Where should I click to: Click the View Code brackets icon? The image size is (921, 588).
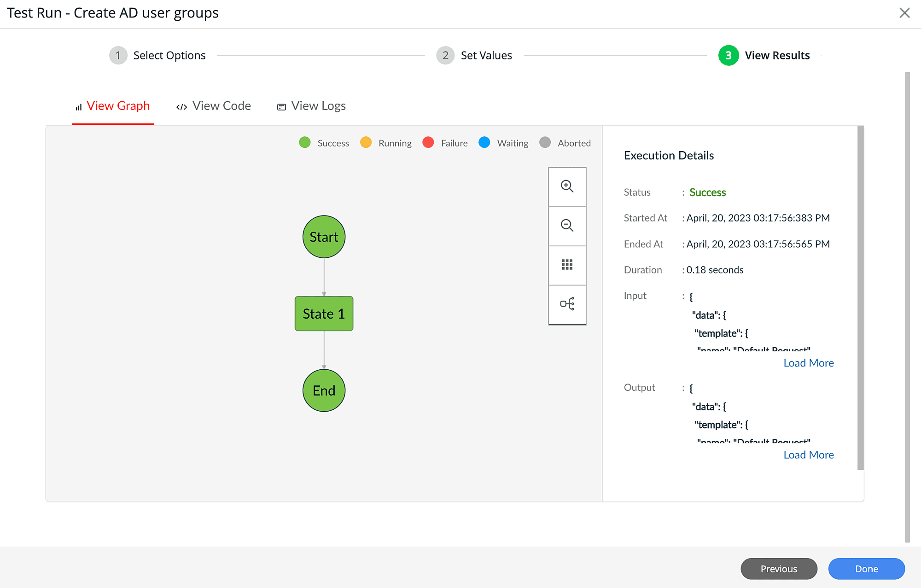click(181, 107)
